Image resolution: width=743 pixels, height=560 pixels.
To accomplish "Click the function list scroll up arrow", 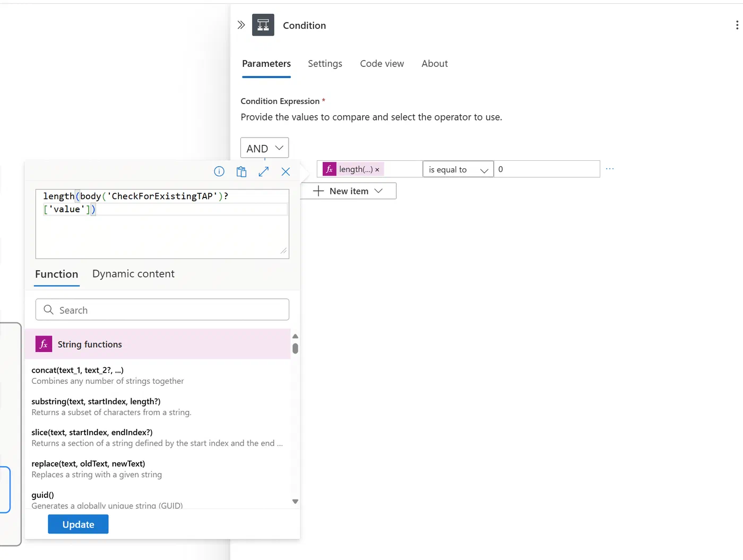I will coord(295,336).
